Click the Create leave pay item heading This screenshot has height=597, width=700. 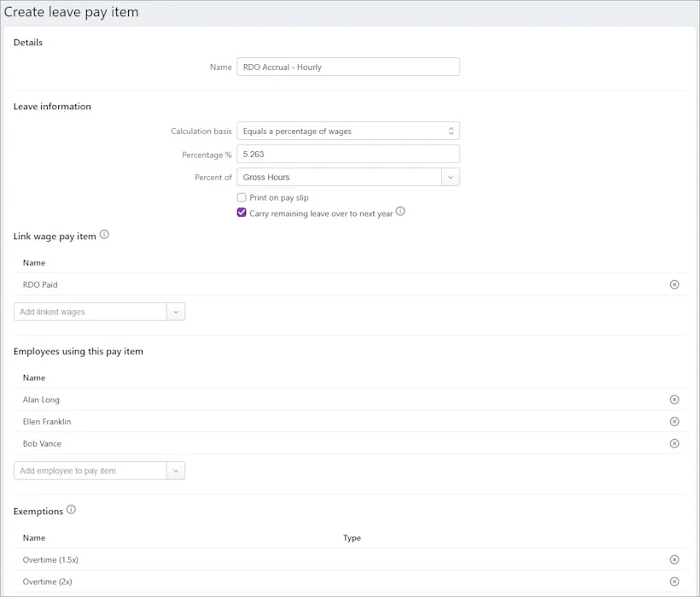tap(72, 12)
